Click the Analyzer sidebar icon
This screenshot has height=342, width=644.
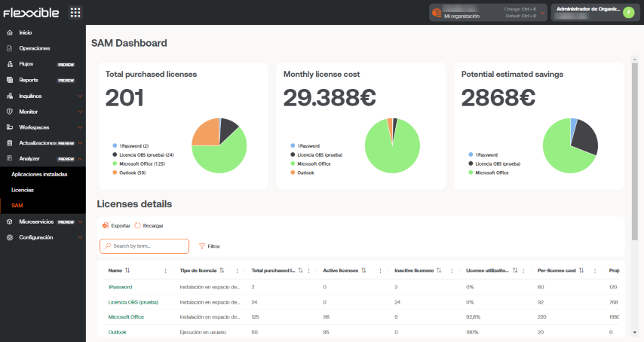tap(10, 158)
